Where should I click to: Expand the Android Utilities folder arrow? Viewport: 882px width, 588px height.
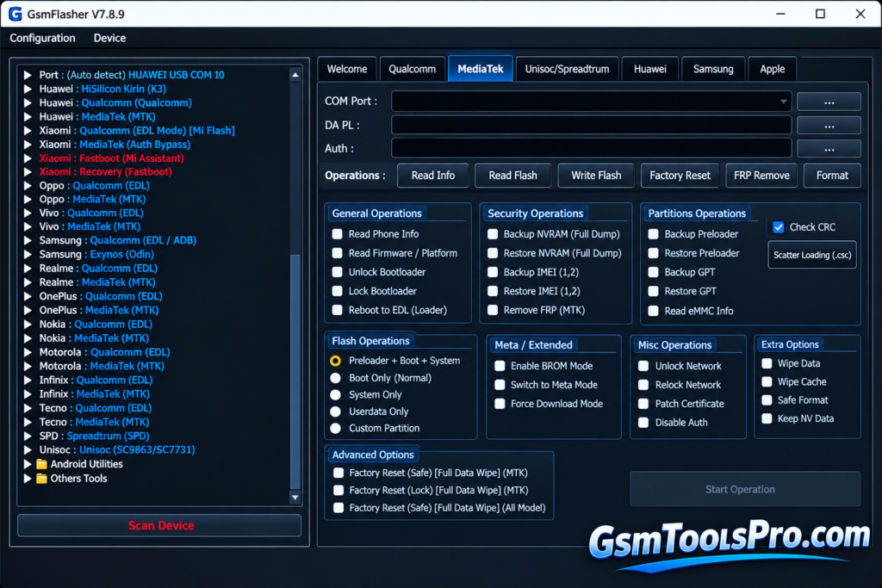coord(27,464)
